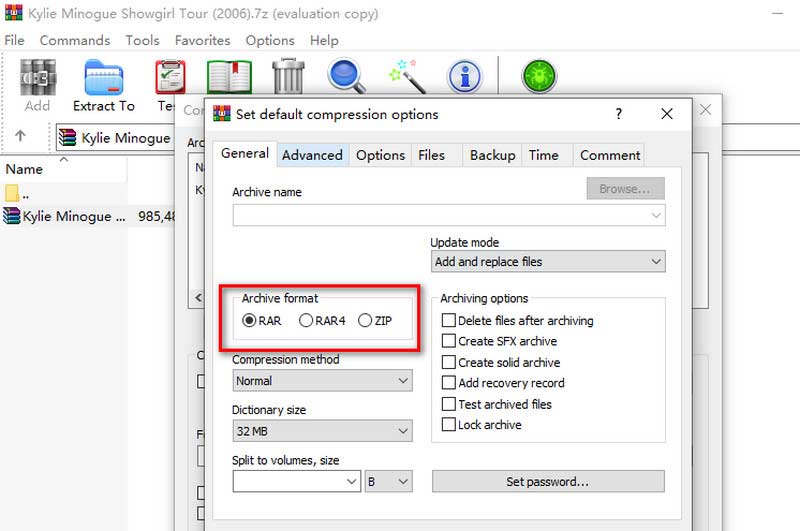The width and height of the screenshot is (800, 531).
Task: Click the Find magnifier icon
Action: click(x=347, y=77)
